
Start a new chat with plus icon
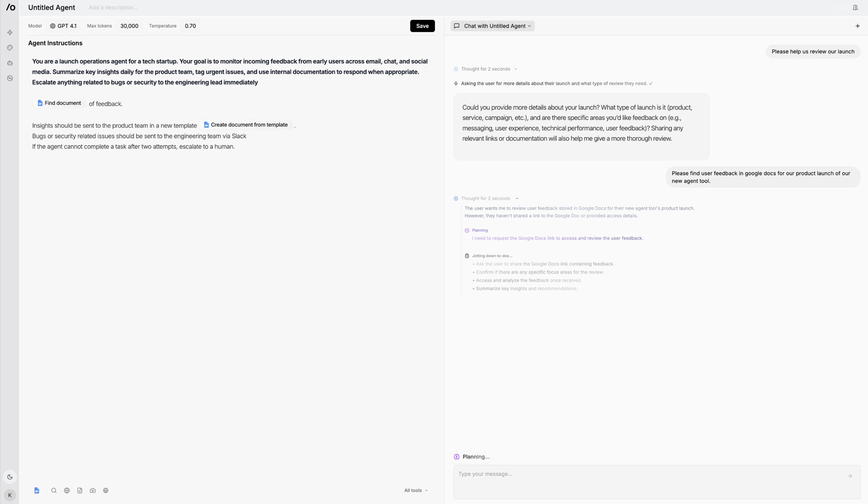coord(857,26)
